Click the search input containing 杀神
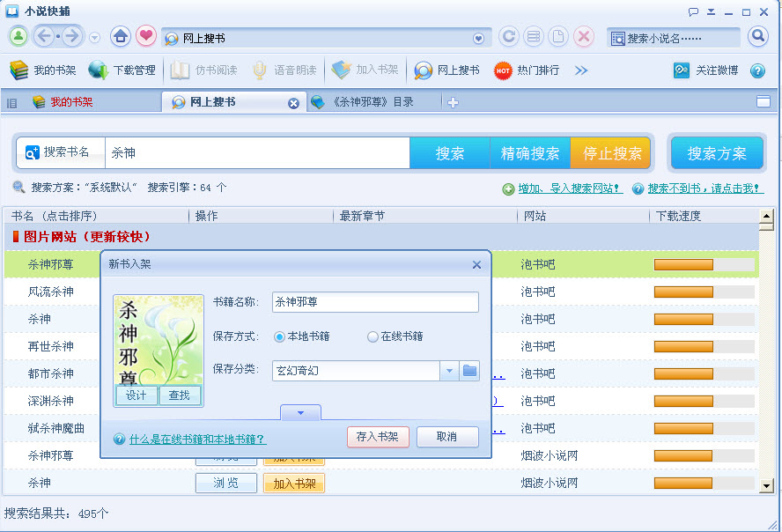 pos(257,153)
